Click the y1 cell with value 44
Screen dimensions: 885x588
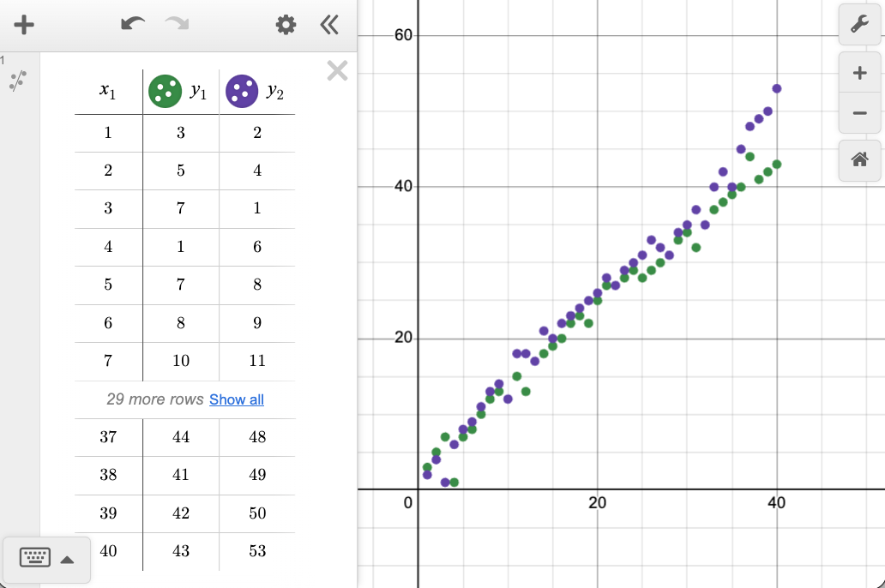tap(181, 437)
